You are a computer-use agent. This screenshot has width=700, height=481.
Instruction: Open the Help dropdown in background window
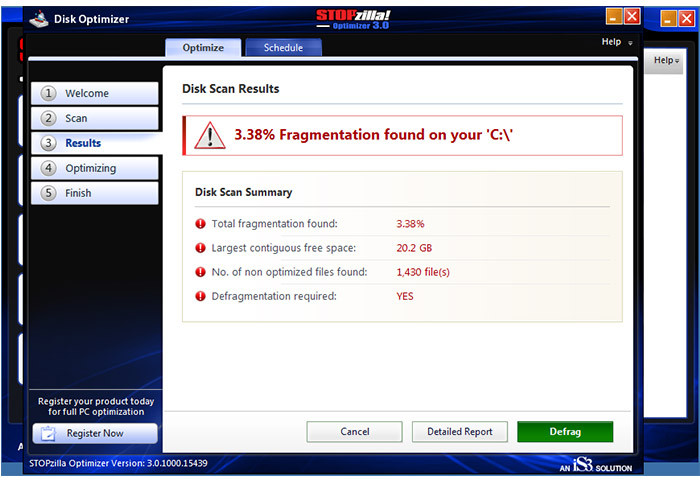pyautogui.click(x=666, y=60)
